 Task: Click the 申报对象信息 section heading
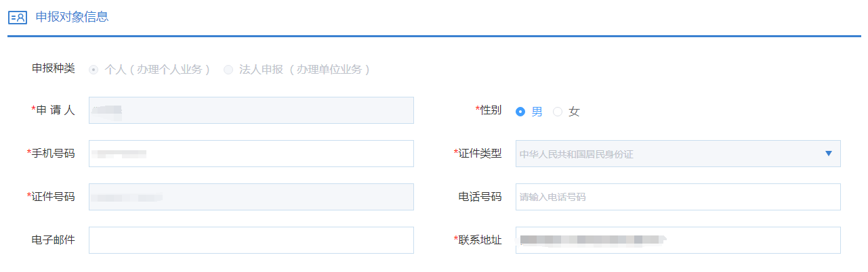[72, 17]
